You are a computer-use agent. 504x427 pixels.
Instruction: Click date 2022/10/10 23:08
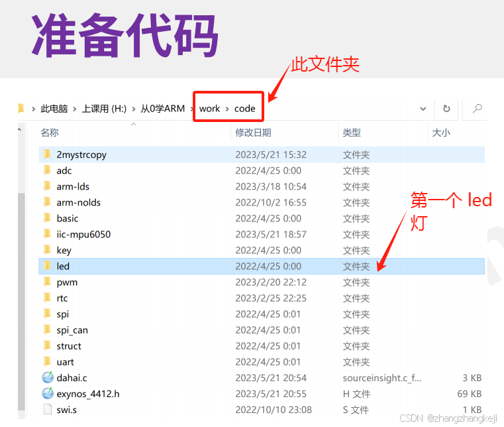click(x=274, y=410)
